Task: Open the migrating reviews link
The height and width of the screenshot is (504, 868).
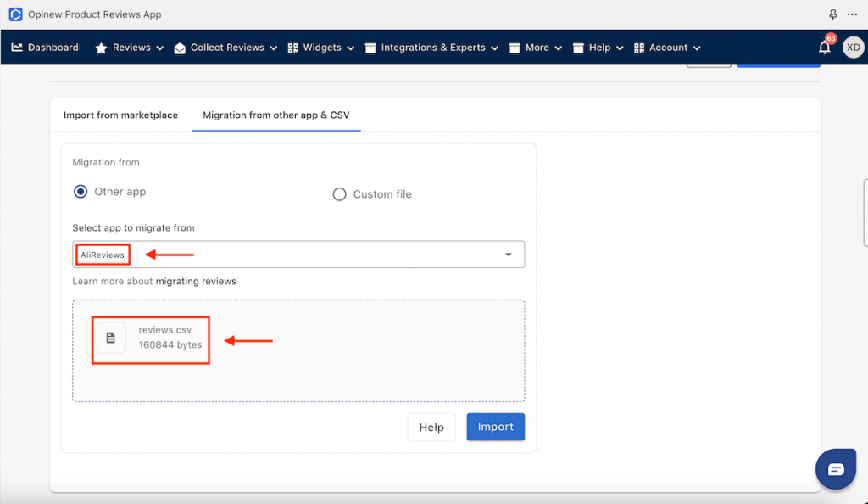Action: click(x=196, y=282)
